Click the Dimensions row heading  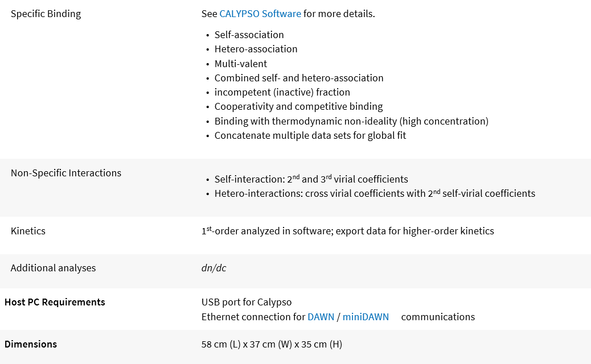point(31,344)
